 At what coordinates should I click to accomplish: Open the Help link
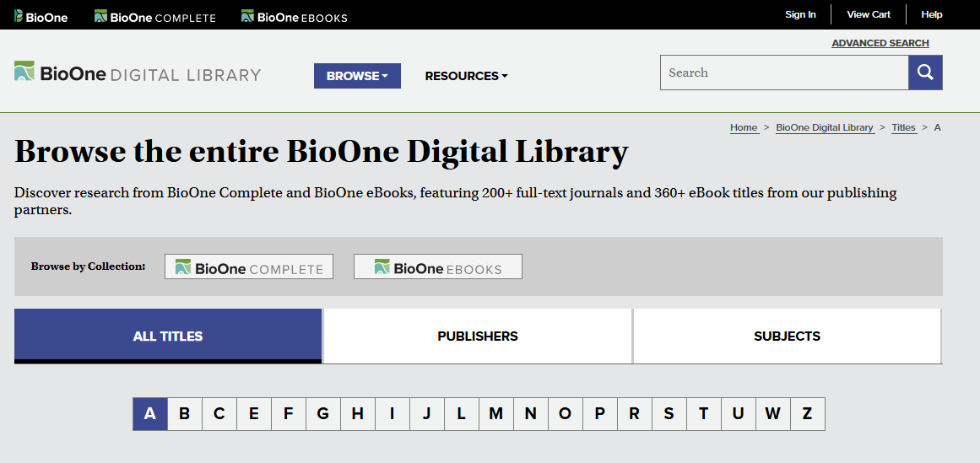pos(932,14)
